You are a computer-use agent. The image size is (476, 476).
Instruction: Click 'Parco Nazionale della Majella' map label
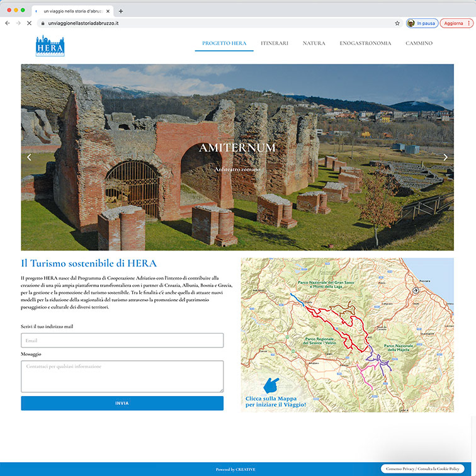399,348
